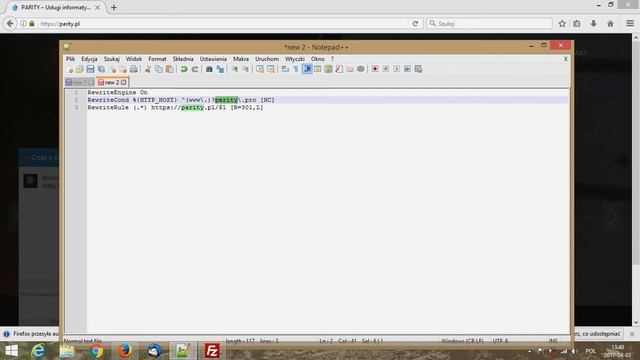This screenshot has height=360, width=640.
Task: Open the Ustawienia menu
Action: pos(213,59)
